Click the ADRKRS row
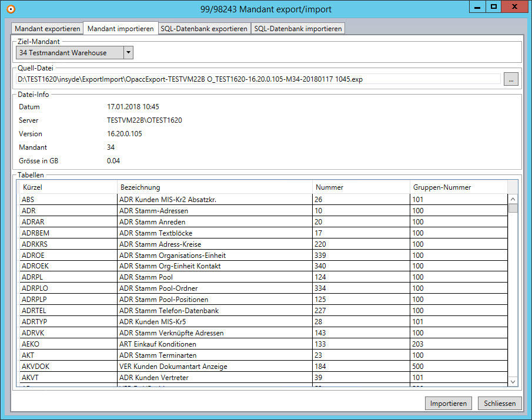The height and width of the screenshot is (420, 532). coord(263,244)
